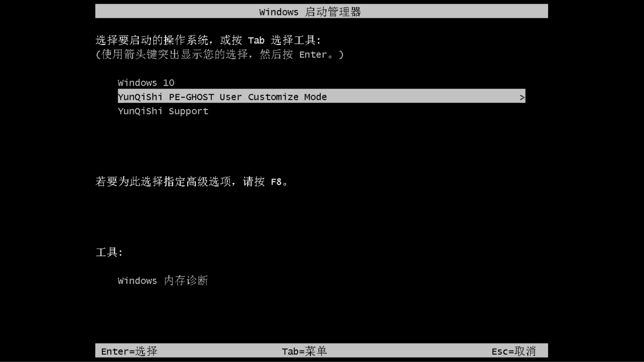
Task: Switch to Tab menu view
Action: tap(305, 351)
